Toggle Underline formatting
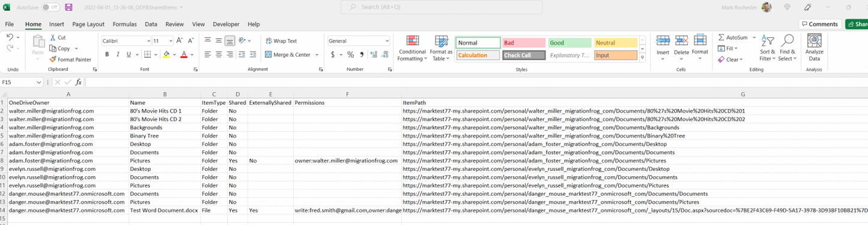Screen dimensions: 868x225 click(129, 55)
